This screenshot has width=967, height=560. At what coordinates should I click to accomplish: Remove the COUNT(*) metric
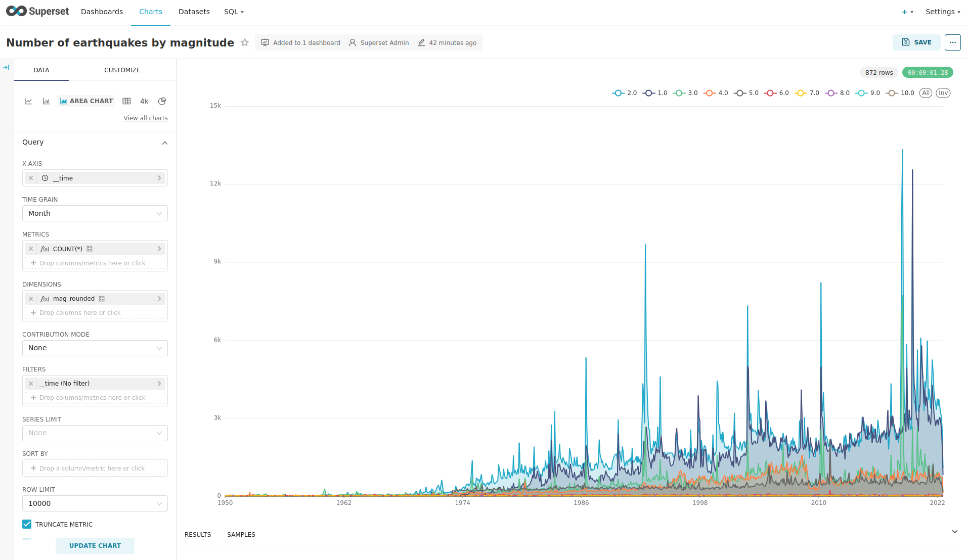(x=31, y=249)
